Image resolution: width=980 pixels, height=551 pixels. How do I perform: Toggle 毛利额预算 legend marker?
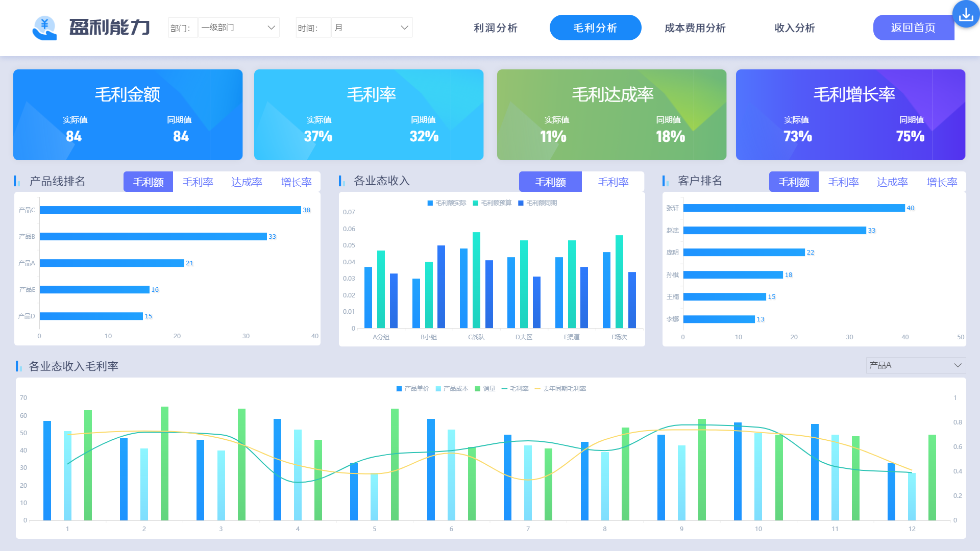[x=475, y=203]
